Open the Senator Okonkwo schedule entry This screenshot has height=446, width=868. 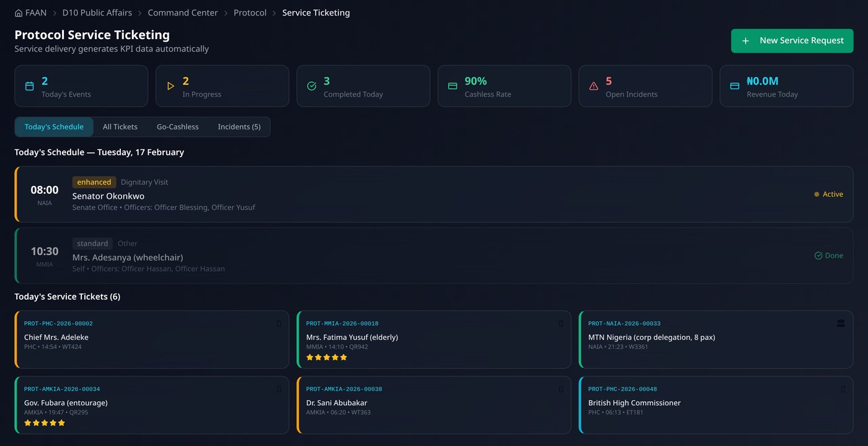[x=434, y=194]
